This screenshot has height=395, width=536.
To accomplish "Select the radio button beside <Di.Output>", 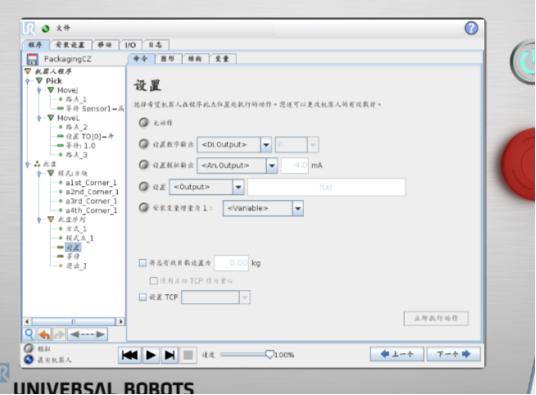I will click(x=144, y=144).
